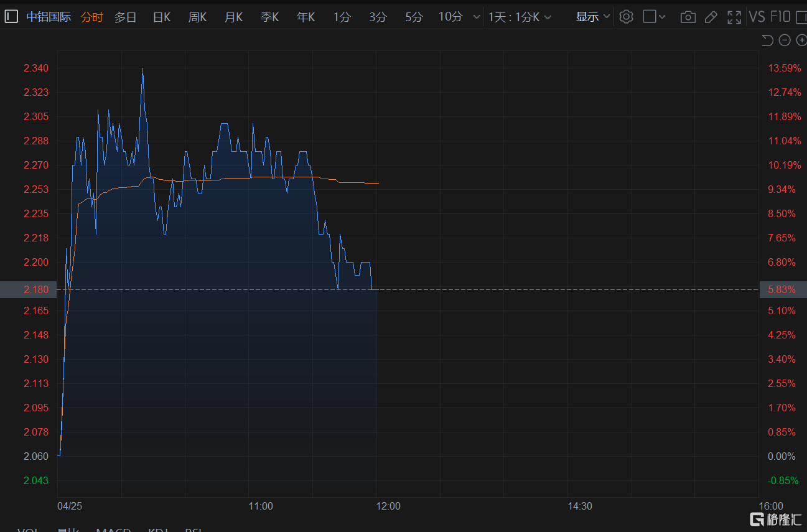The width and height of the screenshot is (807, 532).
Task: Open the layout square dropdown
Action: (654, 17)
